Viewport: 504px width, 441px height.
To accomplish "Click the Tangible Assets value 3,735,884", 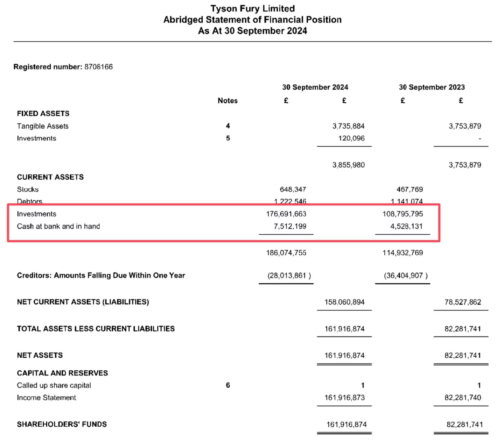I will (348, 126).
